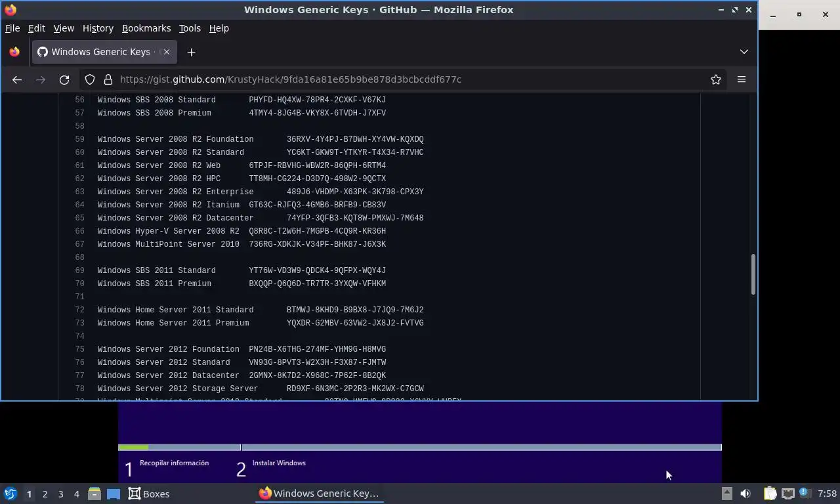
Task: Click key 489J6-VHDMP-X63PK-3K798-CPX3Y
Action: tap(355, 192)
